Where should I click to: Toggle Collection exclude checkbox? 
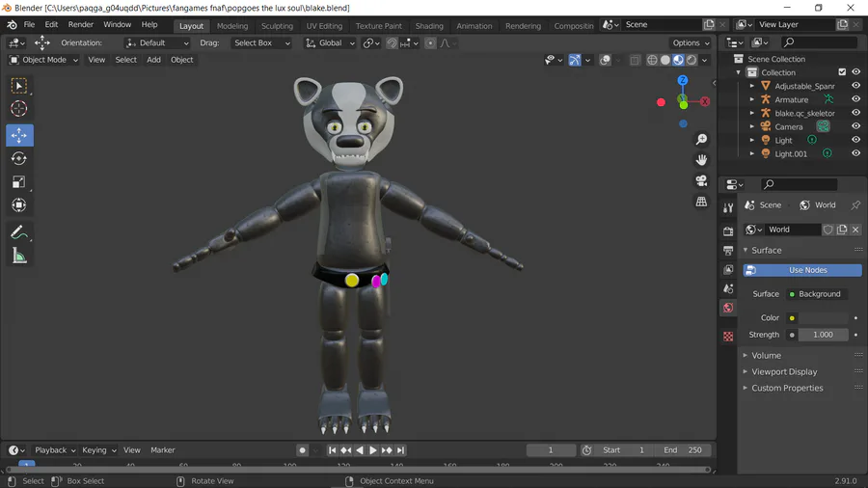click(842, 72)
